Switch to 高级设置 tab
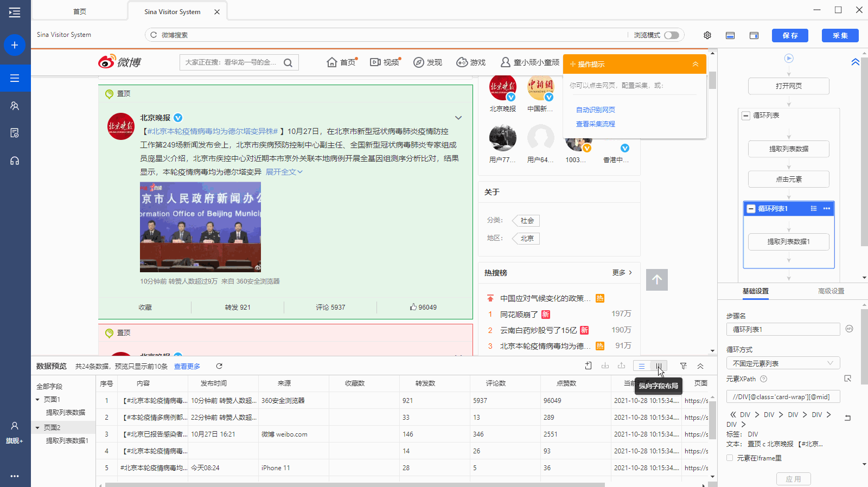The width and height of the screenshot is (868, 487). (831, 291)
